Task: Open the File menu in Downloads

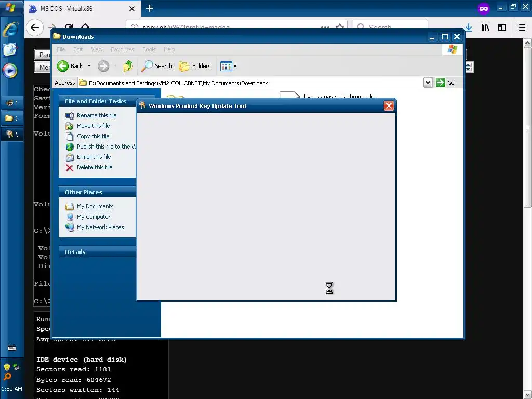Action: click(x=61, y=49)
